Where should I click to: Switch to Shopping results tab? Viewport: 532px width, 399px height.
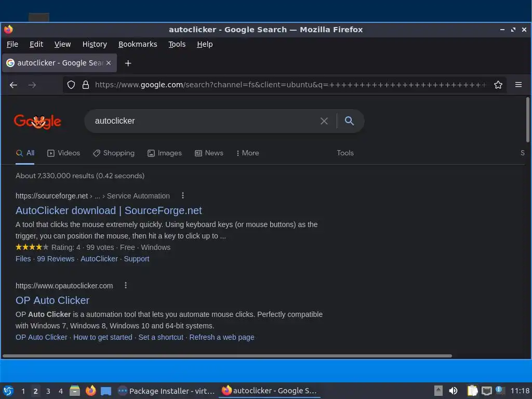[114, 153]
